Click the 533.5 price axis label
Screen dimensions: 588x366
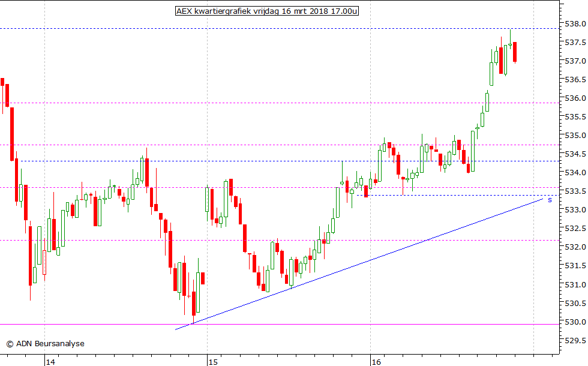pyautogui.click(x=575, y=191)
